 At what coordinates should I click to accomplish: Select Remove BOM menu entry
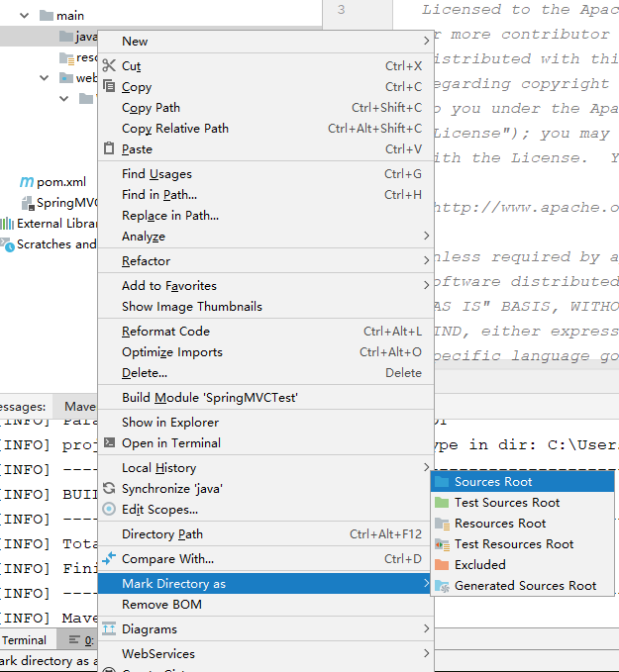[x=266, y=605]
